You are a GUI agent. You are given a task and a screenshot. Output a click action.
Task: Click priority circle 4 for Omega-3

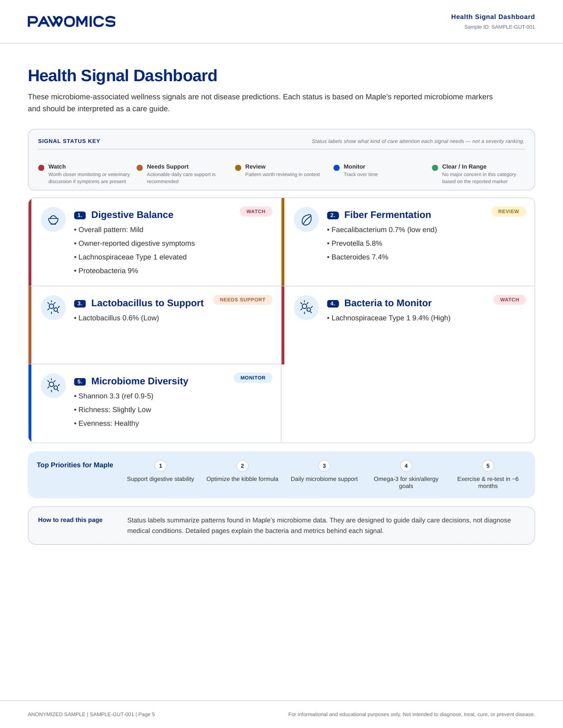[x=406, y=466]
